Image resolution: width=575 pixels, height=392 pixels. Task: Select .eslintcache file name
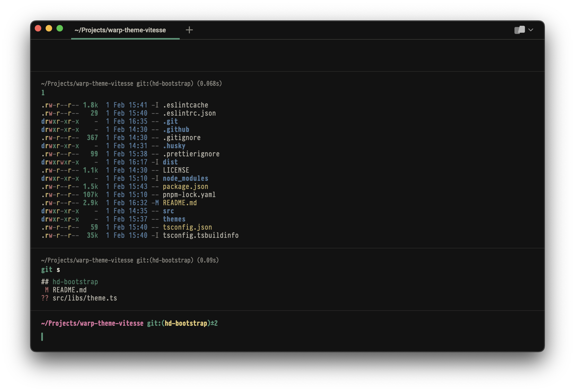tap(186, 105)
